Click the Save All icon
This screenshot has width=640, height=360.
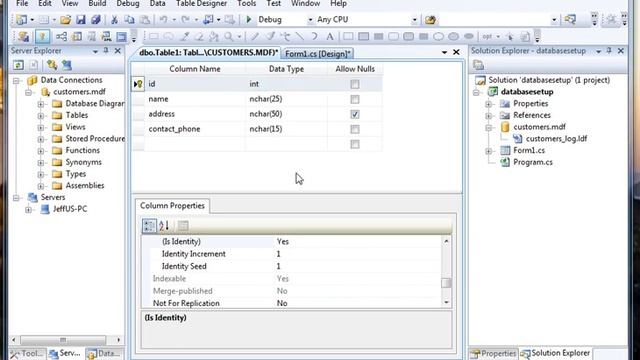[96, 20]
